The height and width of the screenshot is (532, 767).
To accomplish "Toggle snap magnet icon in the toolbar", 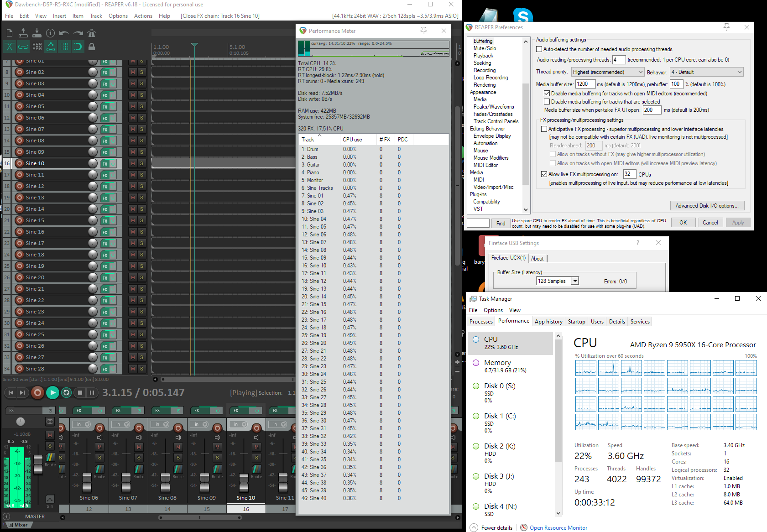I will (78, 47).
